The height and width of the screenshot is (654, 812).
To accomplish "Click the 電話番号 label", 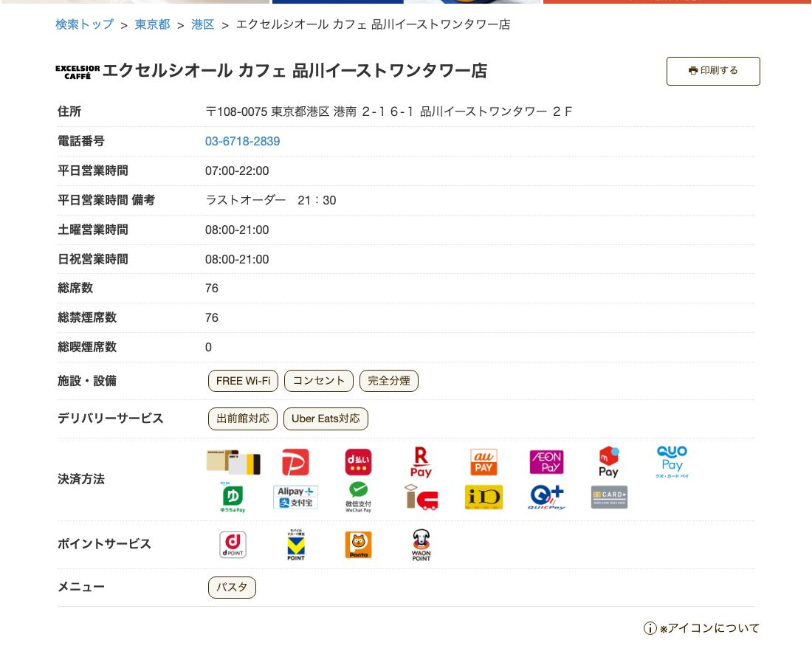I will click(80, 142).
